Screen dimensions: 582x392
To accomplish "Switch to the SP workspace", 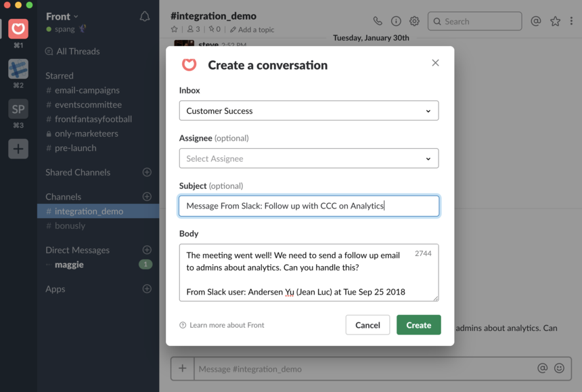I will point(18,109).
